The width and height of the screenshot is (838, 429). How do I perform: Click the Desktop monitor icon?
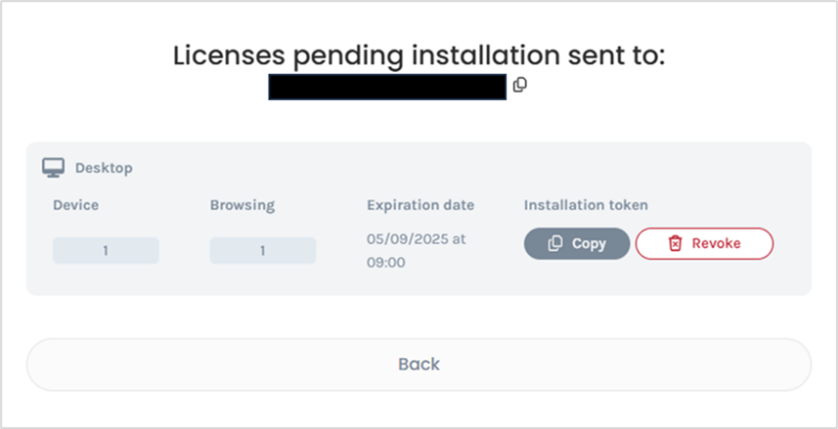[53, 168]
